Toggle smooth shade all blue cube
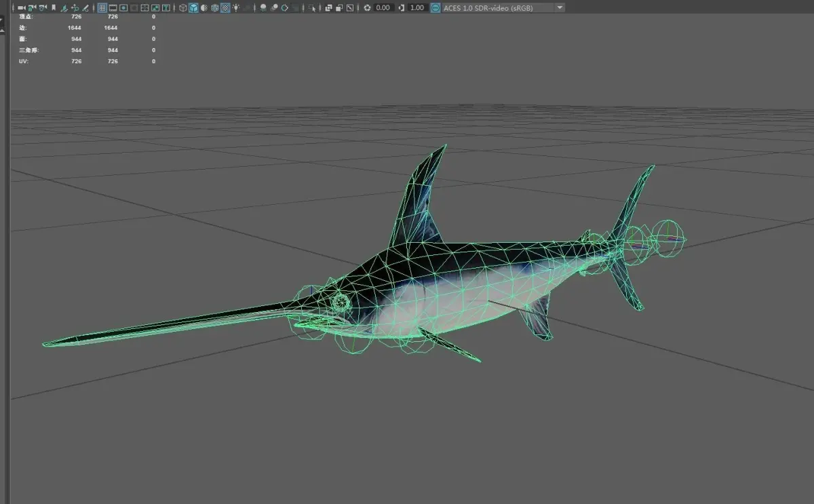Image resolution: width=814 pixels, height=504 pixels. (193, 7)
